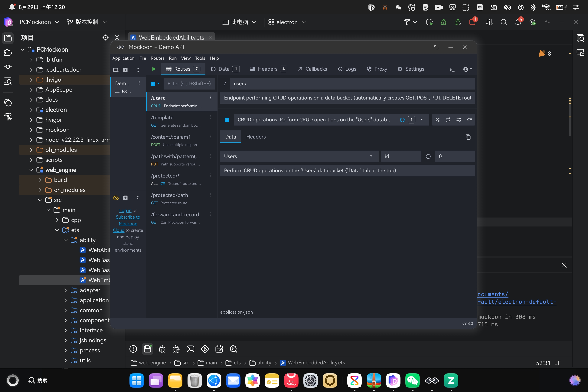588x392 pixels.
Task: Click the muted speaker icon in the system menu bar
Action: pos(507,7)
